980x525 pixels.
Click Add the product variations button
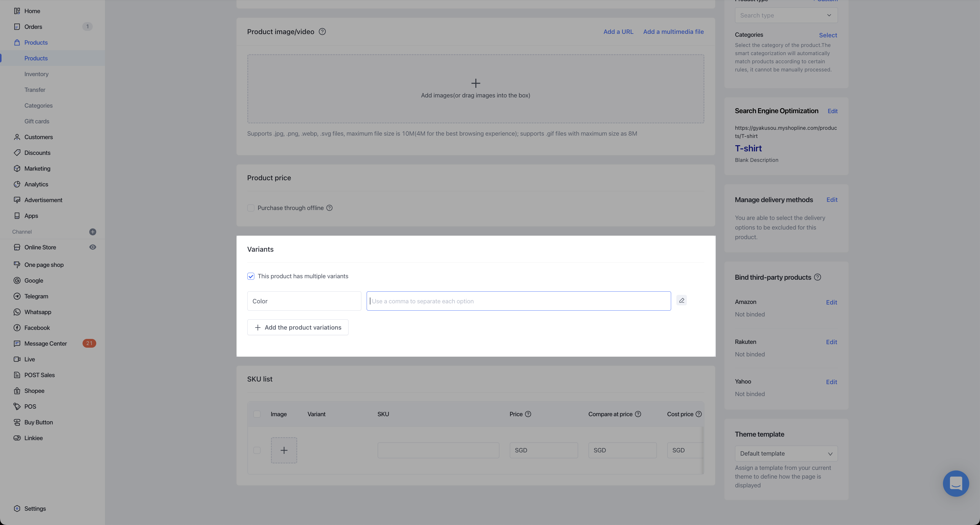click(x=298, y=328)
